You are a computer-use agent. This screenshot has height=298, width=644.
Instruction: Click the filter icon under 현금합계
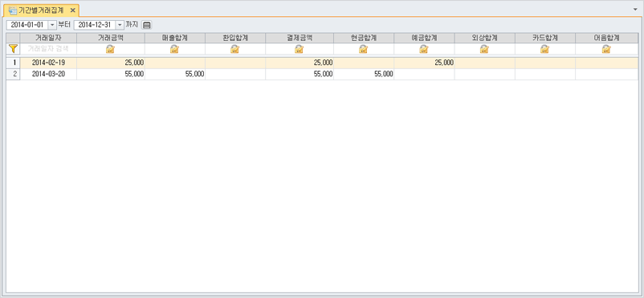[364, 49]
